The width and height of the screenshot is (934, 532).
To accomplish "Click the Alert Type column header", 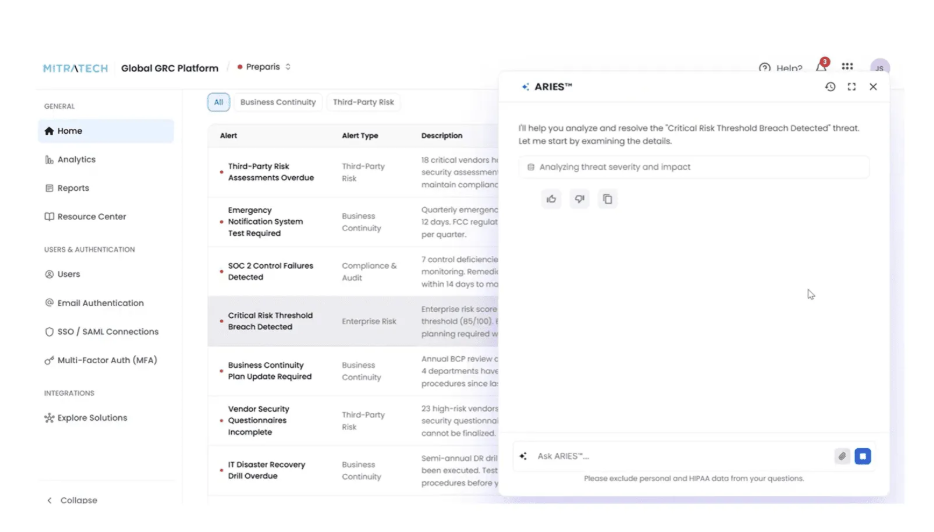I will [360, 136].
